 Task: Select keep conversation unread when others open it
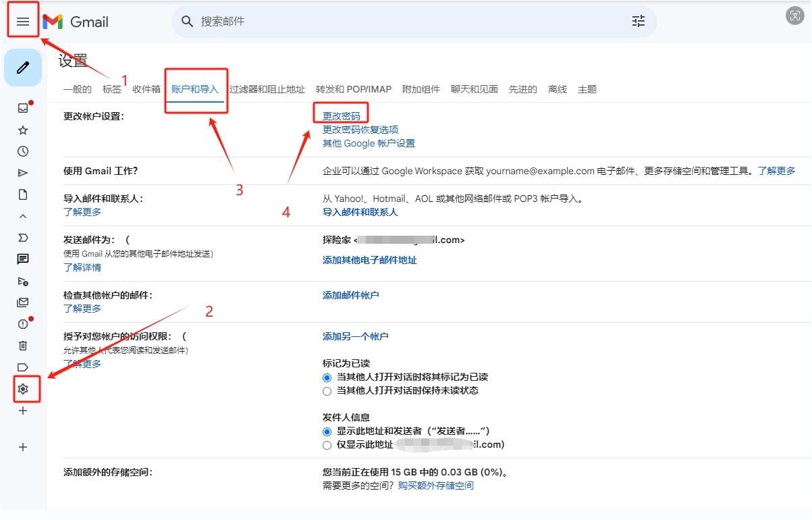coord(326,391)
